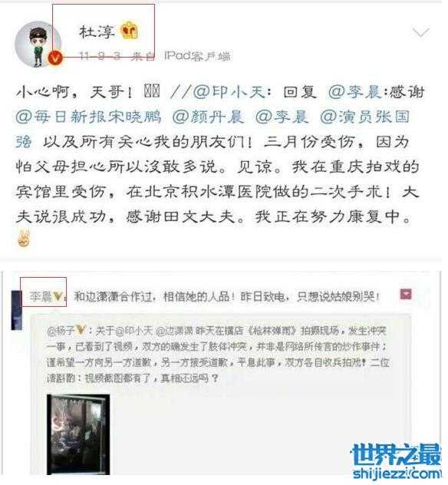Image resolution: width=448 pixels, height=485 pixels.
Task: Open the pink dropdown arrow on 李晨's post
Action: coord(406,294)
